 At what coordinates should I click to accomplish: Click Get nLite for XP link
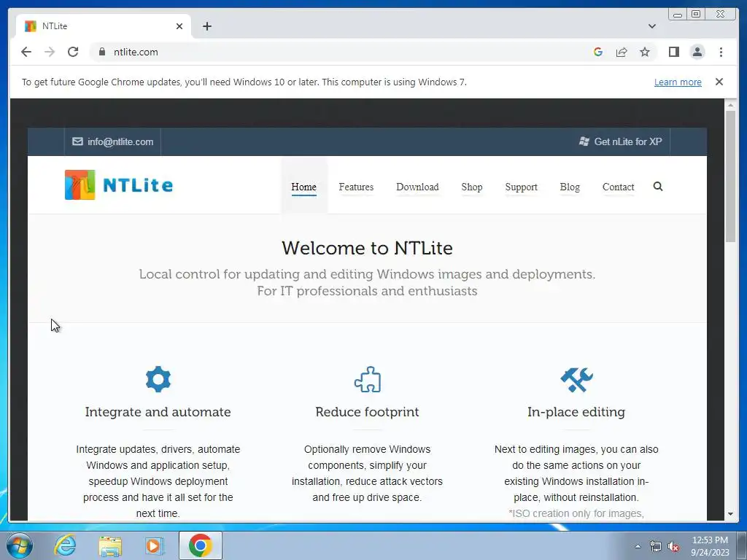click(x=620, y=141)
